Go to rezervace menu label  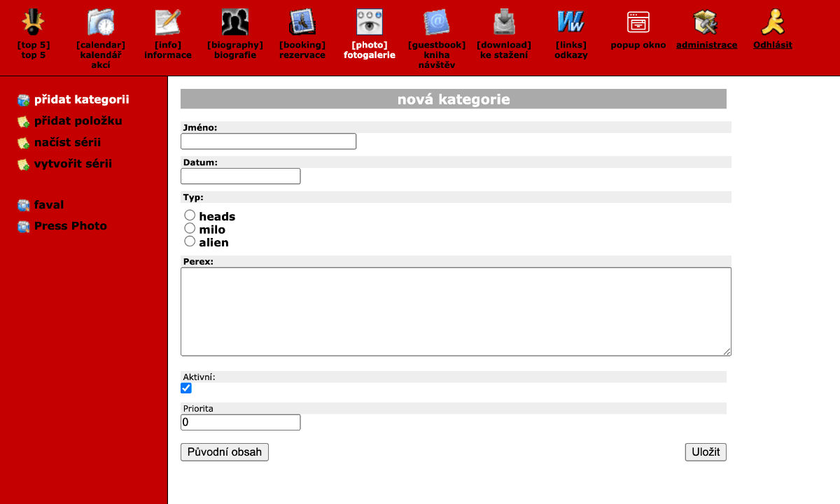point(302,55)
